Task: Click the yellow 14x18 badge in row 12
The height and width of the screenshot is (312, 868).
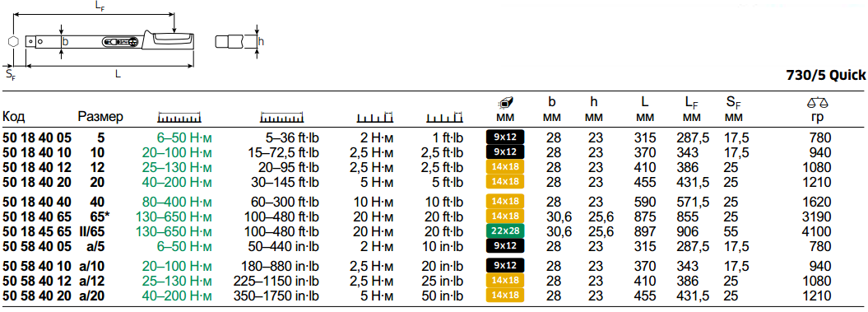Action: click(505, 296)
